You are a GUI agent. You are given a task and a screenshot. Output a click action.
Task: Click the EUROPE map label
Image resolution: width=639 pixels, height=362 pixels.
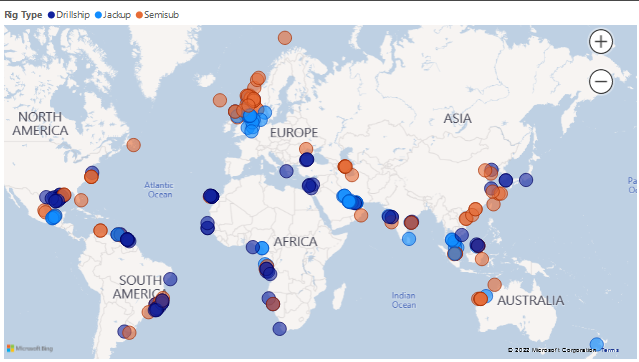(294, 133)
